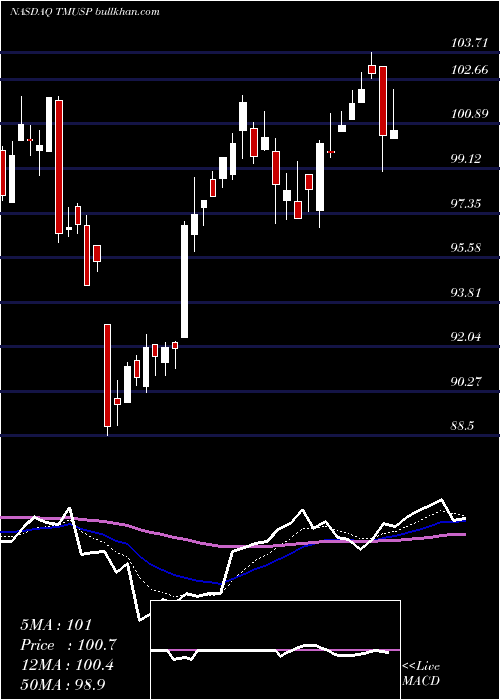Click the 103.71 price axis label
This screenshot has height=700, width=500.
(x=469, y=44)
